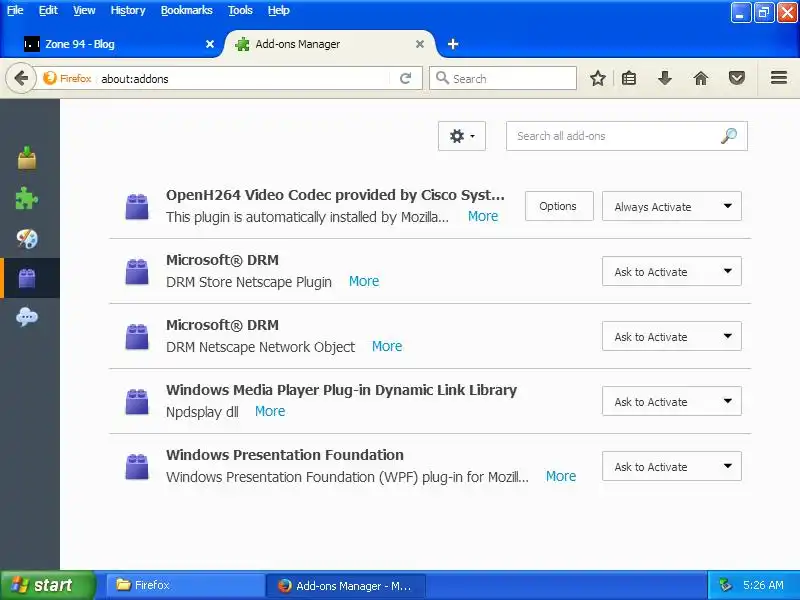Click More link for DRM Store Netscape Plugin
The image size is (800, 600).
[364, 281]
